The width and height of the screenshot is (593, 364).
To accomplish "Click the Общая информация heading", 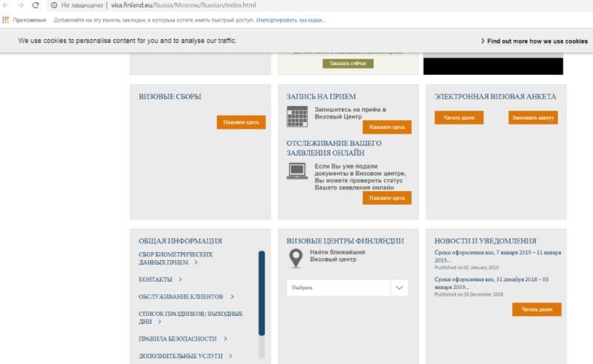I will point(180,241).
